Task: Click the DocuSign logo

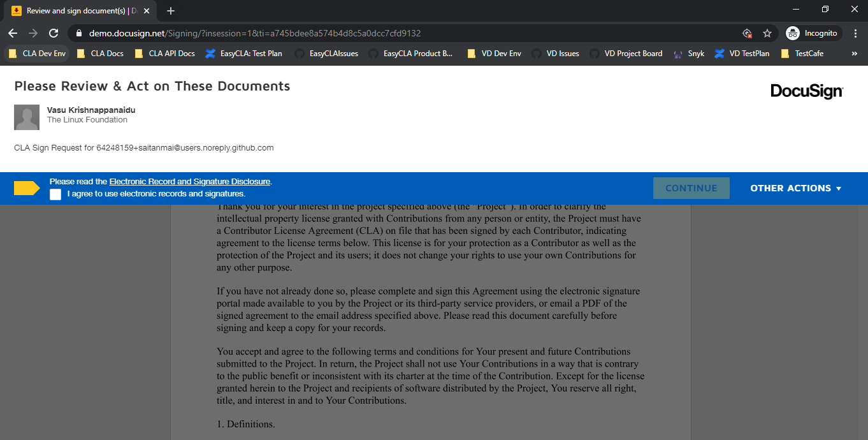Action: 807,91
